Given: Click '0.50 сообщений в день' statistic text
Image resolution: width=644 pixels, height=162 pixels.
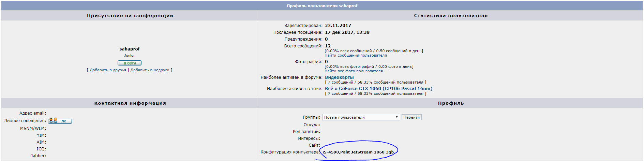Looking at the screenshot, I should coord(399,51).
